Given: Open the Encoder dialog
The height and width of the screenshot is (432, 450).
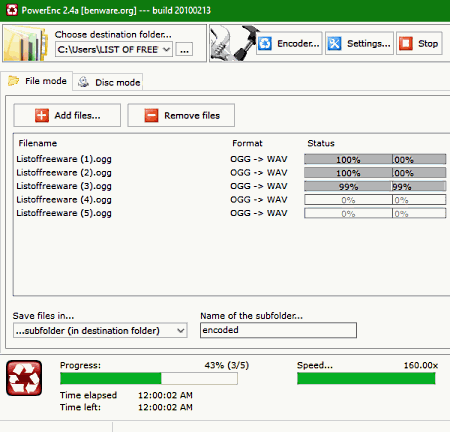Looking at the screenshot, I should tap(289, 43).
